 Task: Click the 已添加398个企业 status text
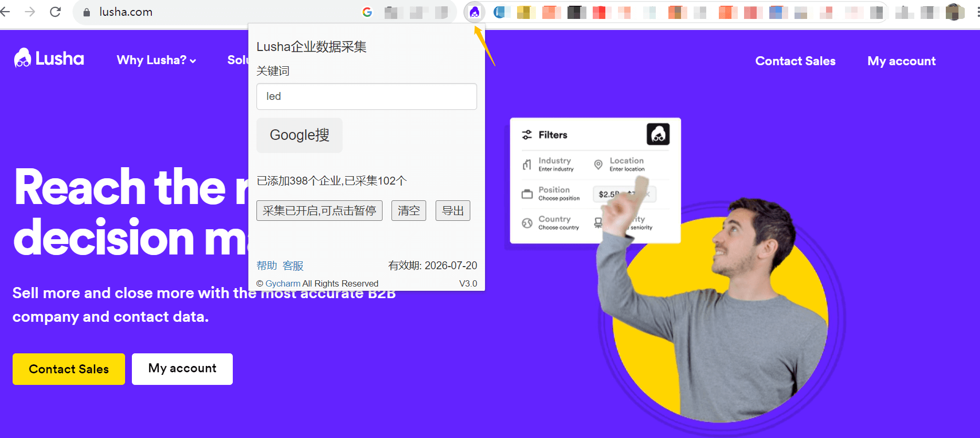point(332,181)
